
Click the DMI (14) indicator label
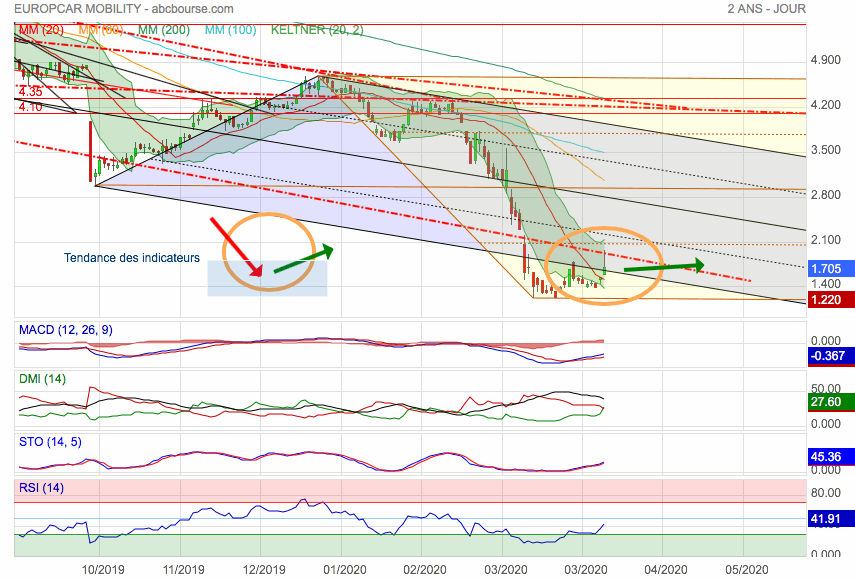pyautogui.click(x=43, y=379)
